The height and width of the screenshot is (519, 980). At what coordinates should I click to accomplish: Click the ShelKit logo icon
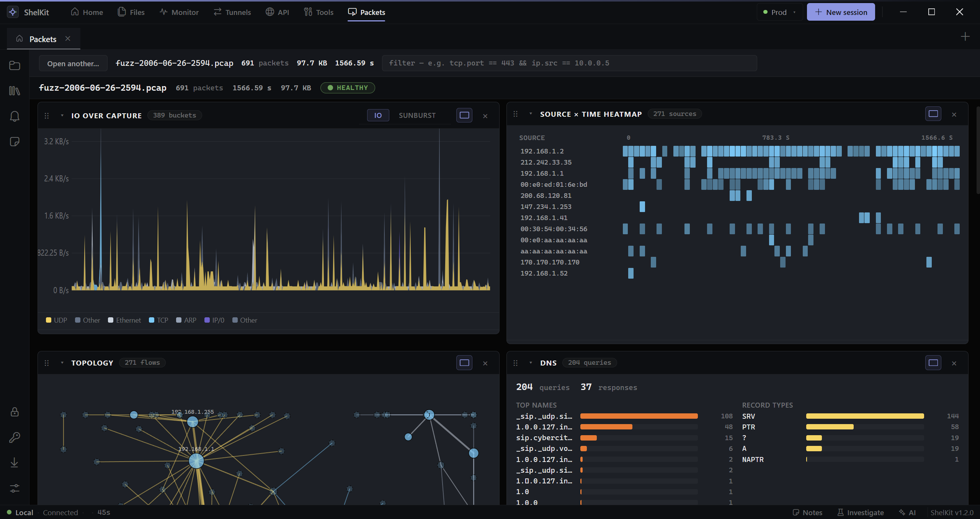[13, 12]
